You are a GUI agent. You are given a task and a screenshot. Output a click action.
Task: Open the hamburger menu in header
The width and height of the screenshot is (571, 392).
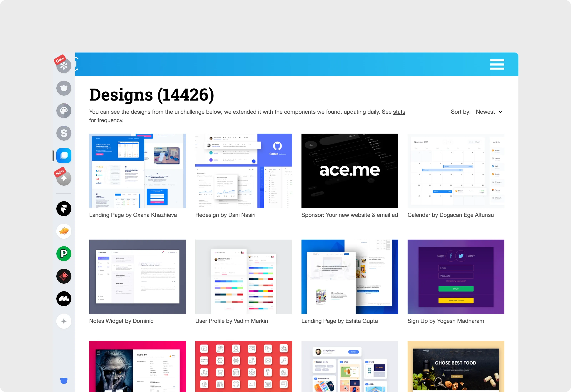click(497, 64)
